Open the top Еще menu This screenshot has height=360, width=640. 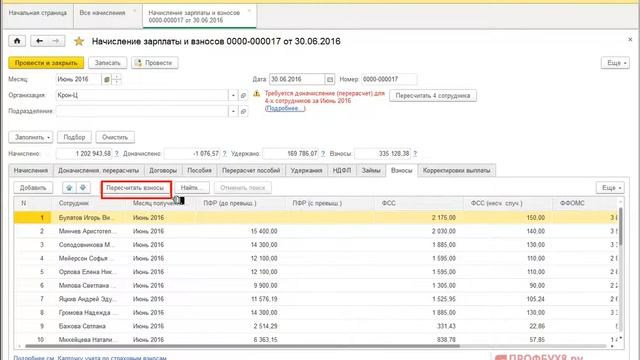pyautogui.click(x=615, y=63)
